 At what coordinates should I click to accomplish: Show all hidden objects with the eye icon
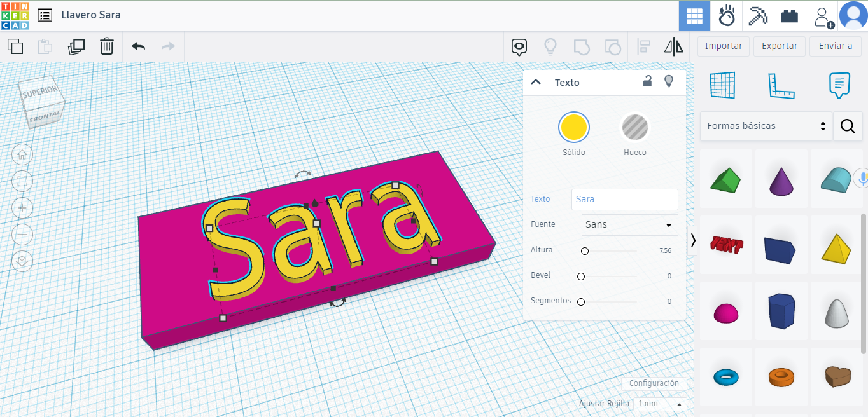(x=519, y=46)
